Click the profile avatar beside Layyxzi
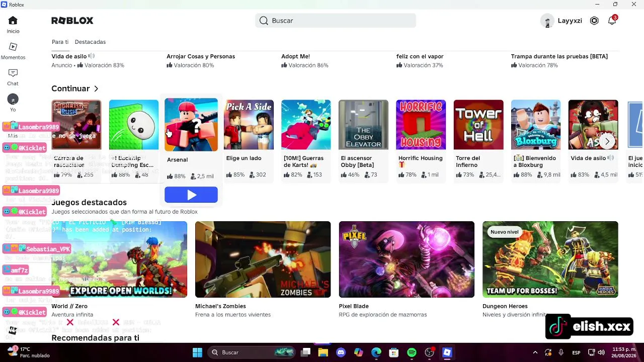The image size is (644, 362). coord(547,21)
